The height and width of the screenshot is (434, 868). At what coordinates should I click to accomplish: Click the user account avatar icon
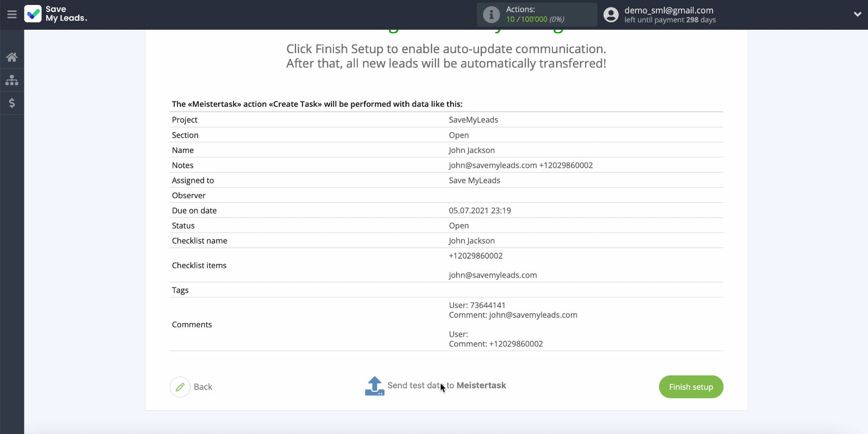tap(611, 14)
